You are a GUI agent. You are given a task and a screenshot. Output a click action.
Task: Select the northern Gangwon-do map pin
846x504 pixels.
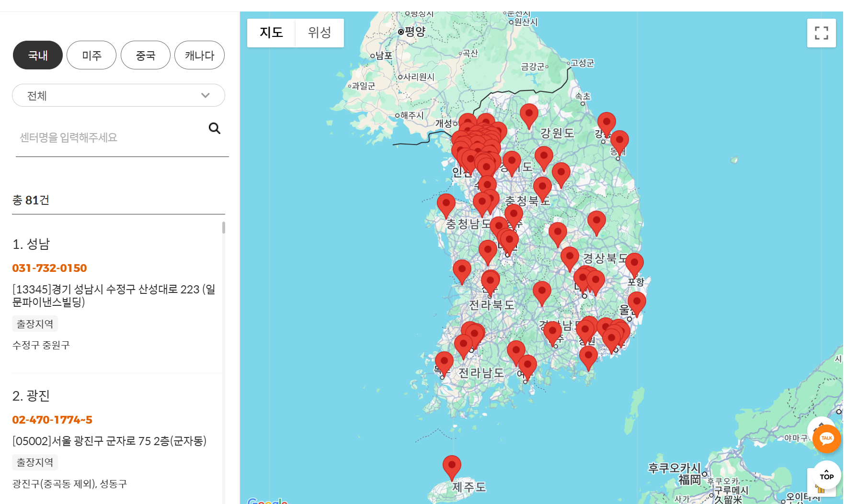click(x=529, y=114)
